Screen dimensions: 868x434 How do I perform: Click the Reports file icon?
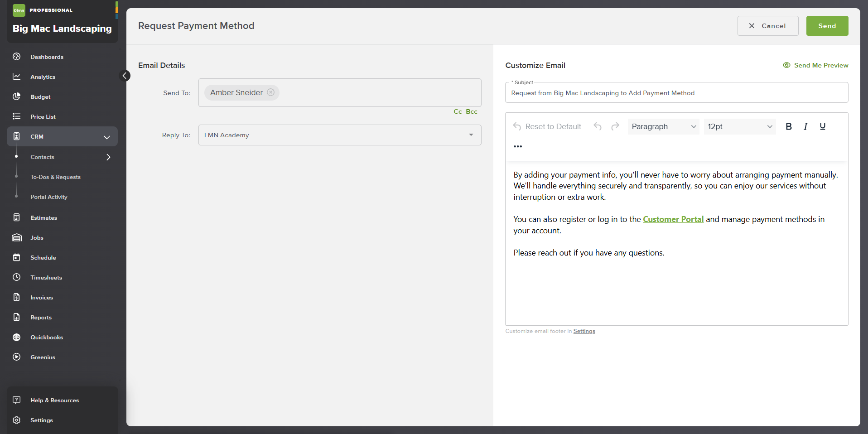[x=17, y=317]
